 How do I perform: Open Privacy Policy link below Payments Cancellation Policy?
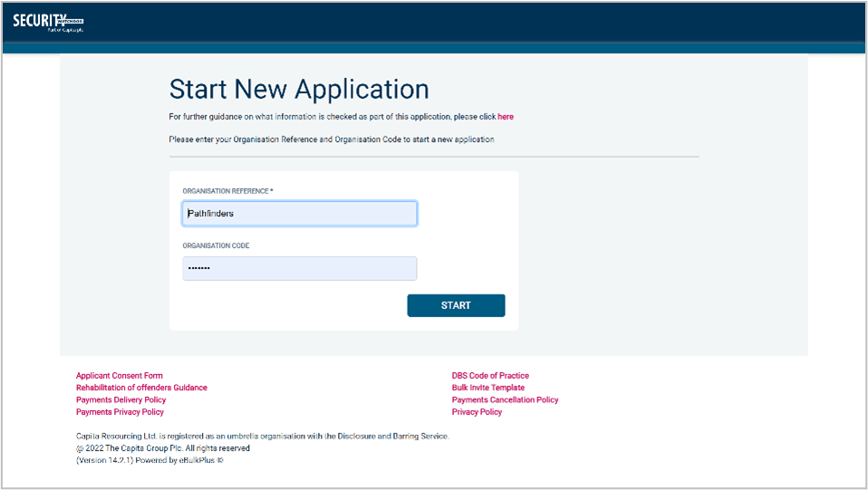(x=477, y=412)
